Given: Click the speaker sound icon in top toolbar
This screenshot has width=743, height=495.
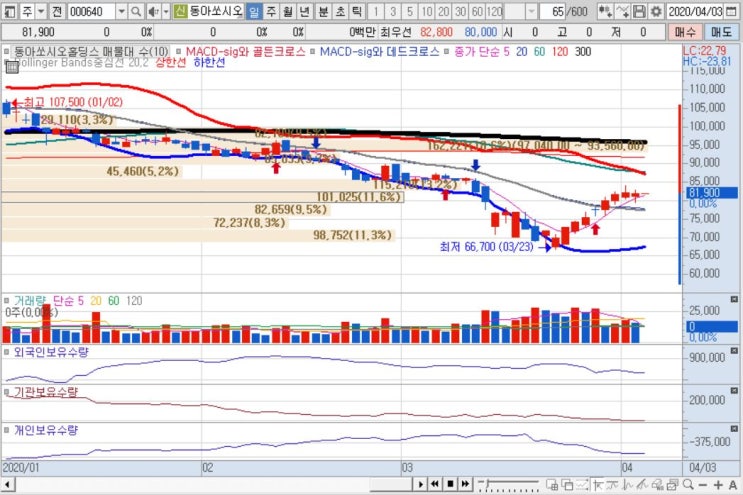Looking at the screenshot, I should [x=153, y=11].
